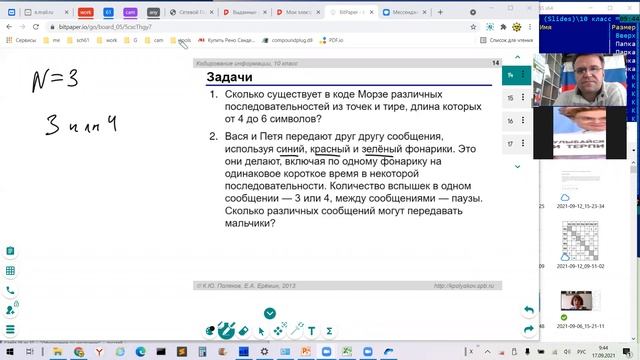
Task: Collapse the bottom drawing toolbar
Action: [x=270, y=313]
